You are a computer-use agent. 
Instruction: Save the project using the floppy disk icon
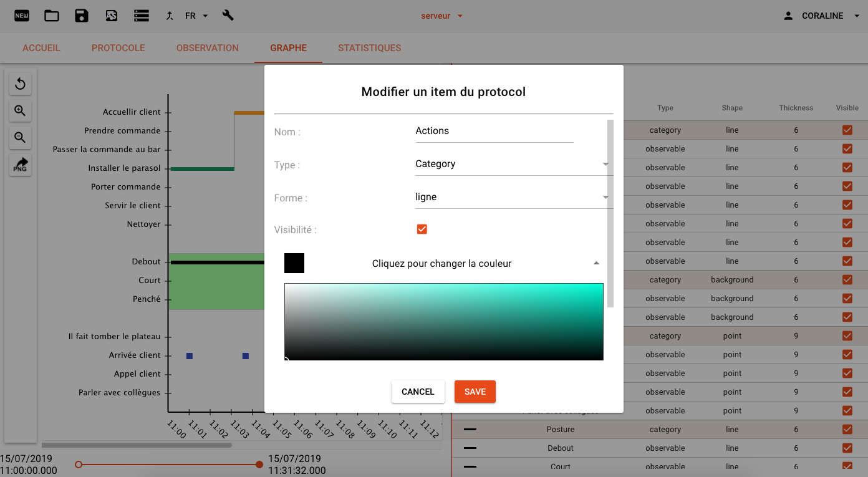point(82,16)
